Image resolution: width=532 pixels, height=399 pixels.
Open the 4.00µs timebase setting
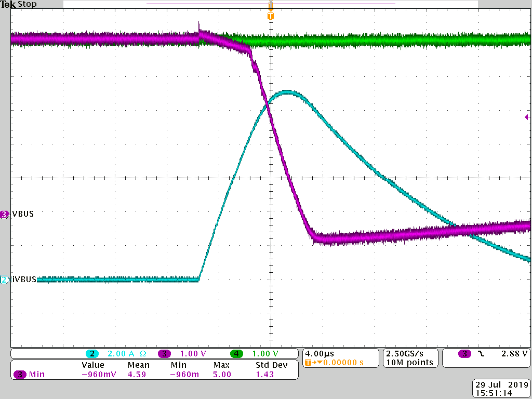click(319, 354)
